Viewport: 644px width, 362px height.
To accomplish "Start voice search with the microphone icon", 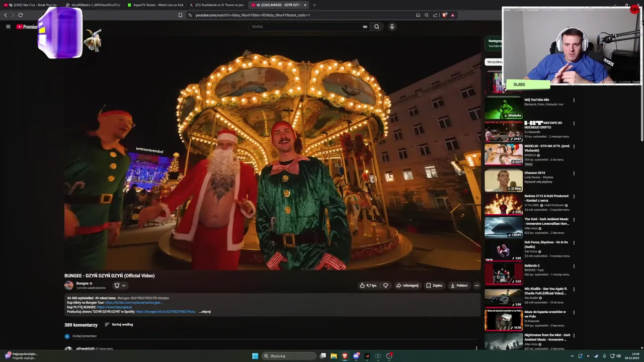I will 392,27.
